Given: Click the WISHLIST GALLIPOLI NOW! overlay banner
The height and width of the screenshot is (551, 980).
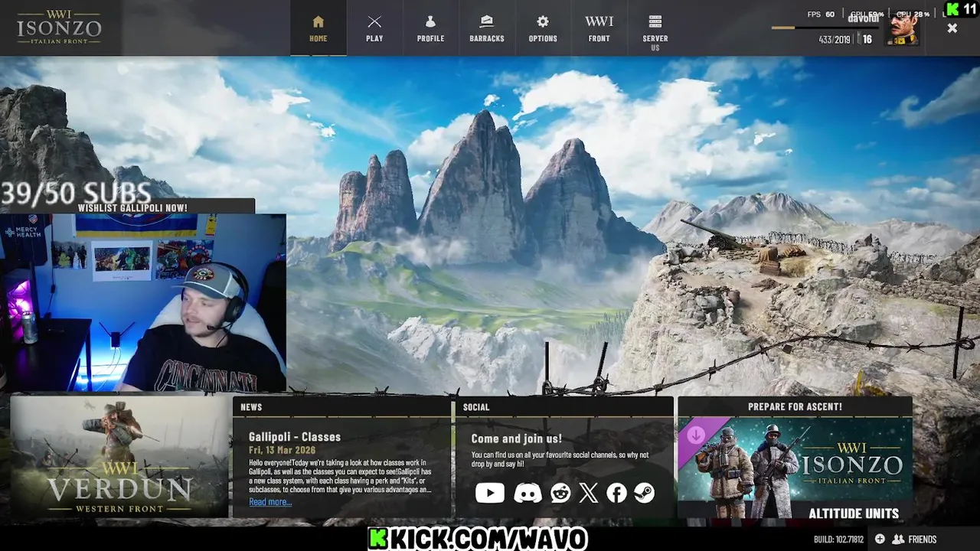Looking at the screenshot, I should [132, 207].
